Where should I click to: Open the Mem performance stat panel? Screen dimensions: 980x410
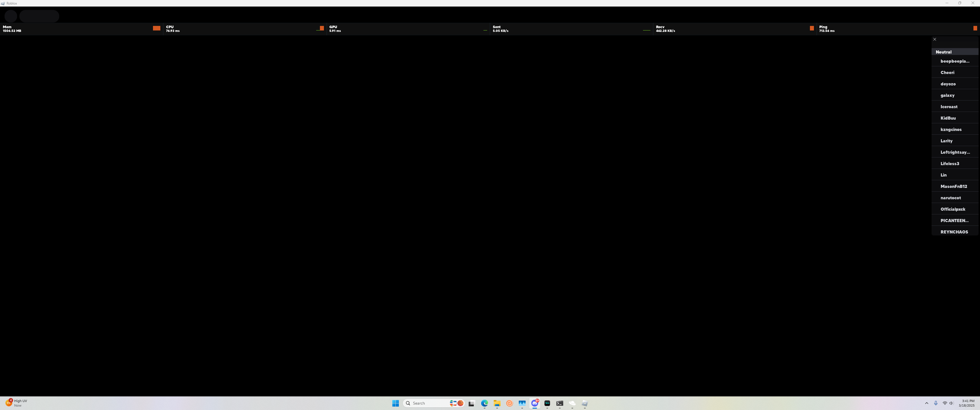[81, 29]
